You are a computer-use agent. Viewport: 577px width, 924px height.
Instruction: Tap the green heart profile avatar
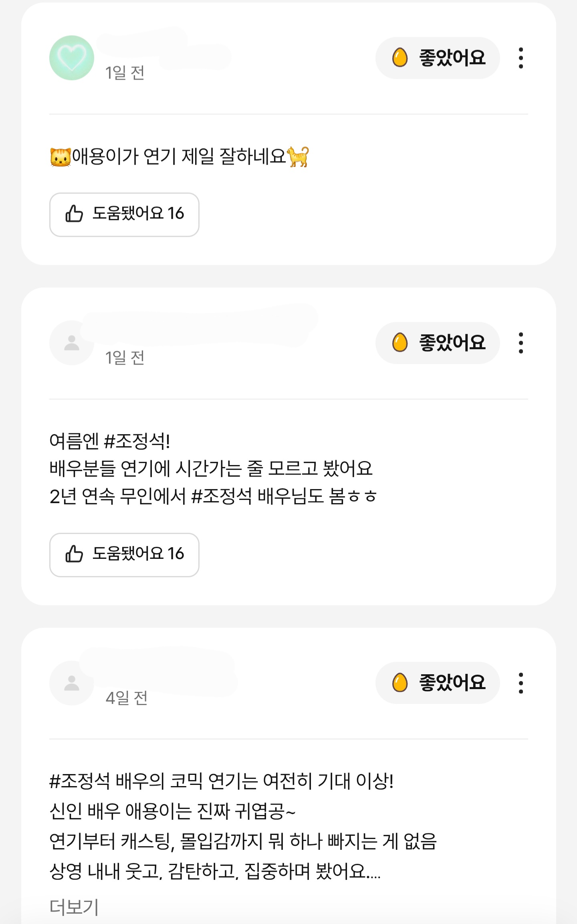point(72,58)
